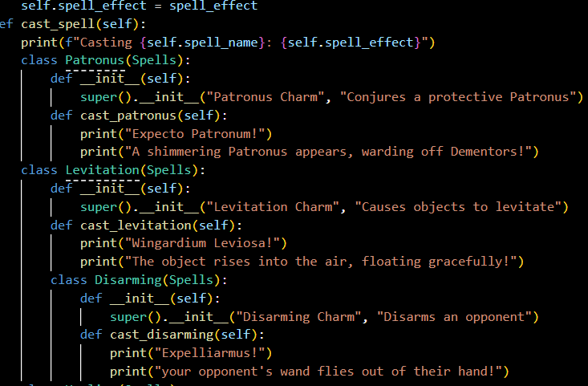
Task: Click the "Levitation Charm" string argument
Action: pos(274,207)
